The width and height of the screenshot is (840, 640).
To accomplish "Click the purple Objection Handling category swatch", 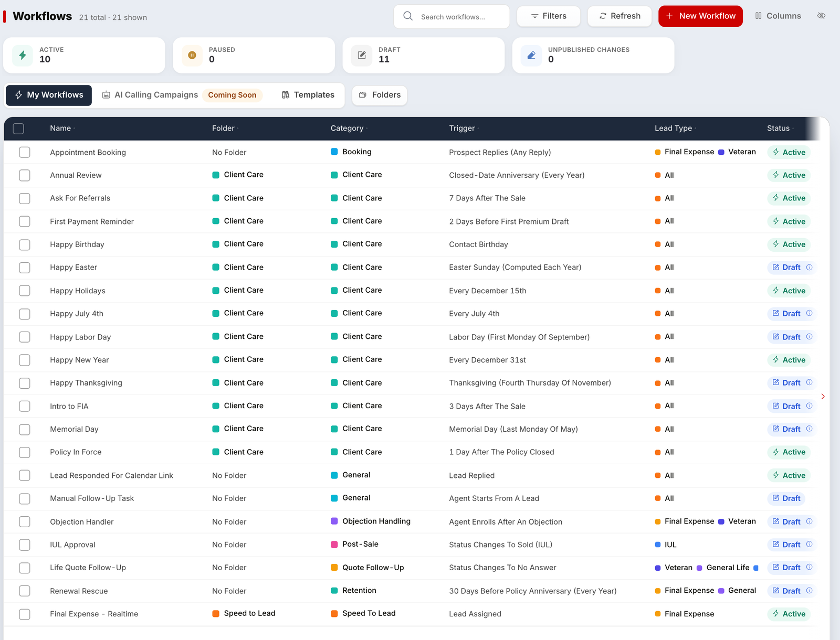I will pos(334,521).
